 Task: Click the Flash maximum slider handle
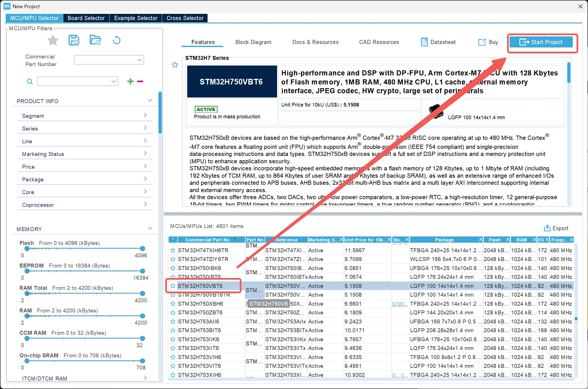pos(143,249)
